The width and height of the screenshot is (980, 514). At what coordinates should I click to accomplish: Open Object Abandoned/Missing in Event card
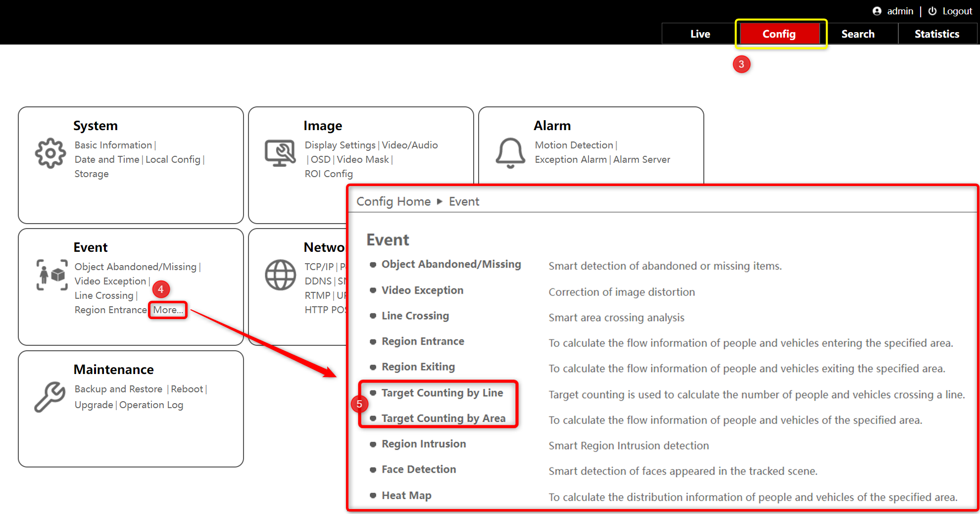[x=136, y=267]
